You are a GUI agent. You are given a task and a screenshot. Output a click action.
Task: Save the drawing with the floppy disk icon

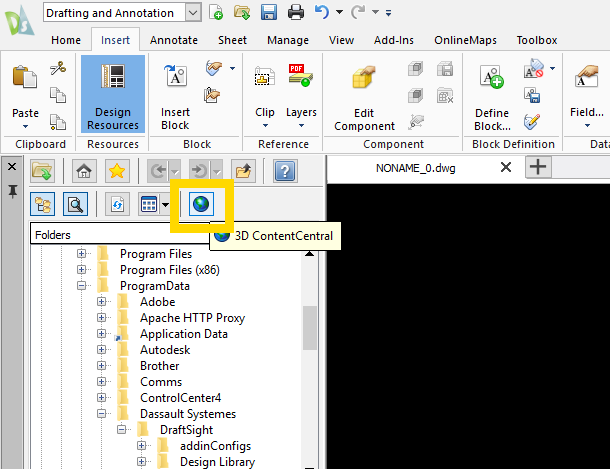269,12
